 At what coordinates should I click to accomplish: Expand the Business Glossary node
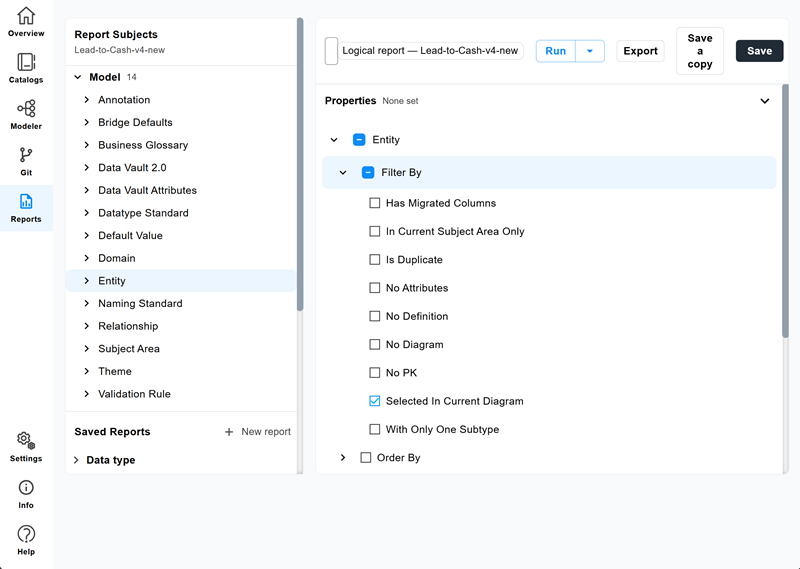pos(87,145)
